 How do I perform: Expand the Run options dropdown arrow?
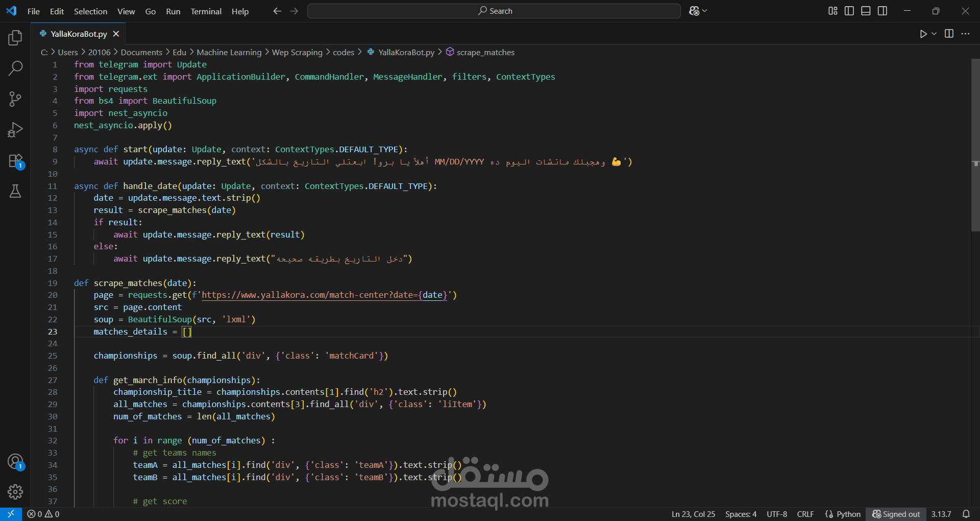pos(934,34)
